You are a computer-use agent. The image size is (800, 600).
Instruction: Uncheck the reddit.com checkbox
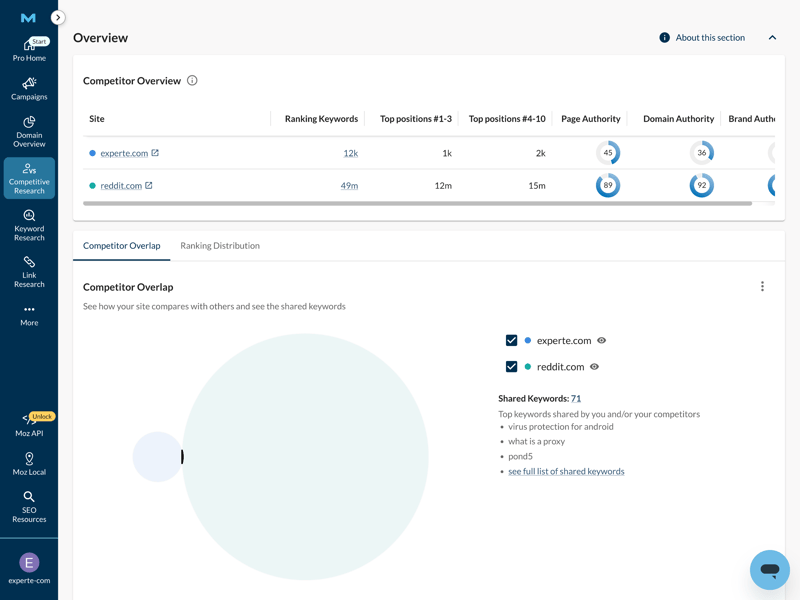click(x=511, y=367)
